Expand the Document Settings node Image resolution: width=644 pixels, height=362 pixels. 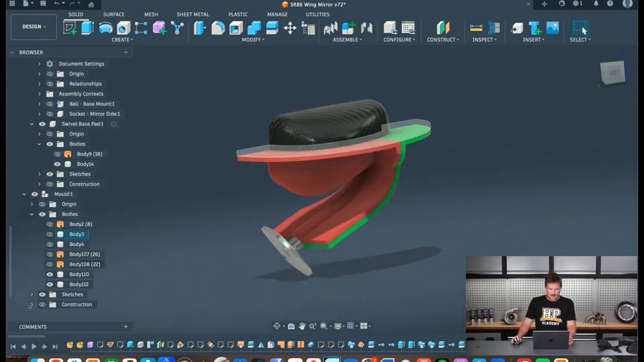point(39,64)
